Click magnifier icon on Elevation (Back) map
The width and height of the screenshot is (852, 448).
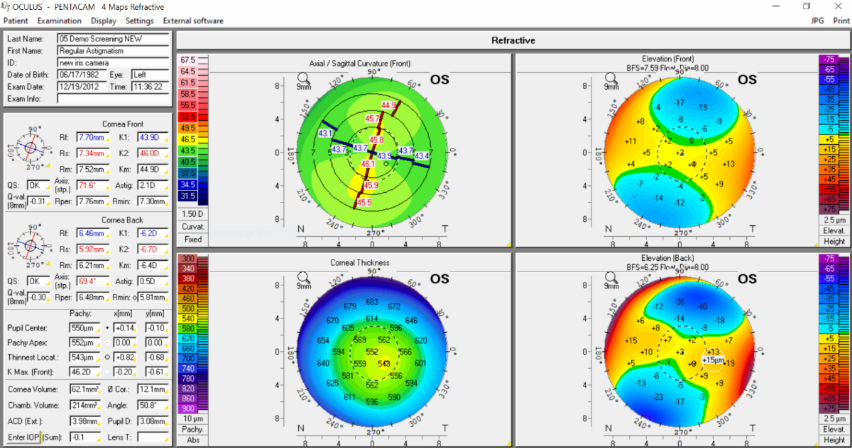(611, 278)
